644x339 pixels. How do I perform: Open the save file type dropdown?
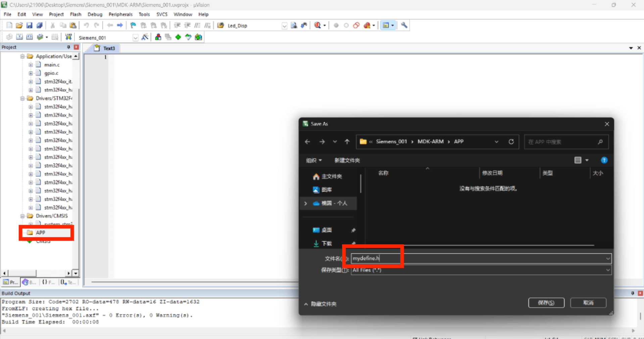[607, 270]
